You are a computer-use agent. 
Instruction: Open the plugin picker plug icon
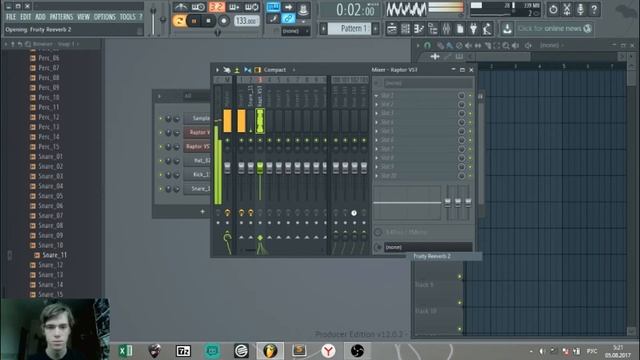tap(473, 29)
